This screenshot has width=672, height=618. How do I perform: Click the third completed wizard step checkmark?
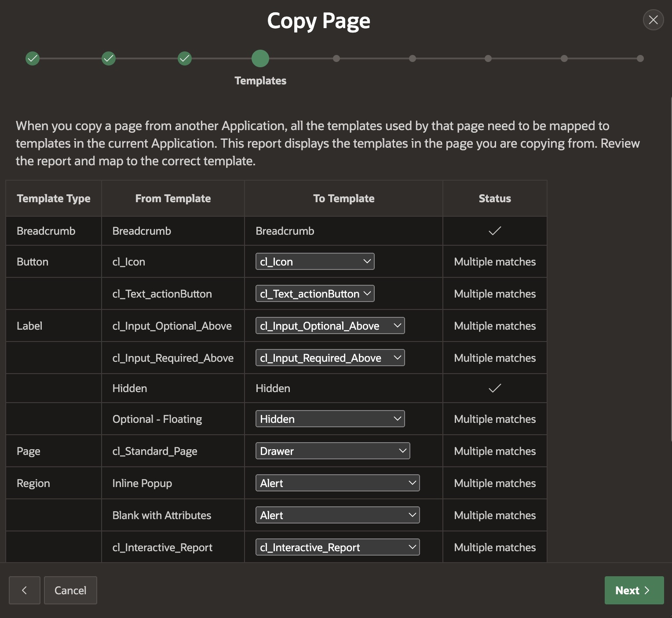click(185, 58)
